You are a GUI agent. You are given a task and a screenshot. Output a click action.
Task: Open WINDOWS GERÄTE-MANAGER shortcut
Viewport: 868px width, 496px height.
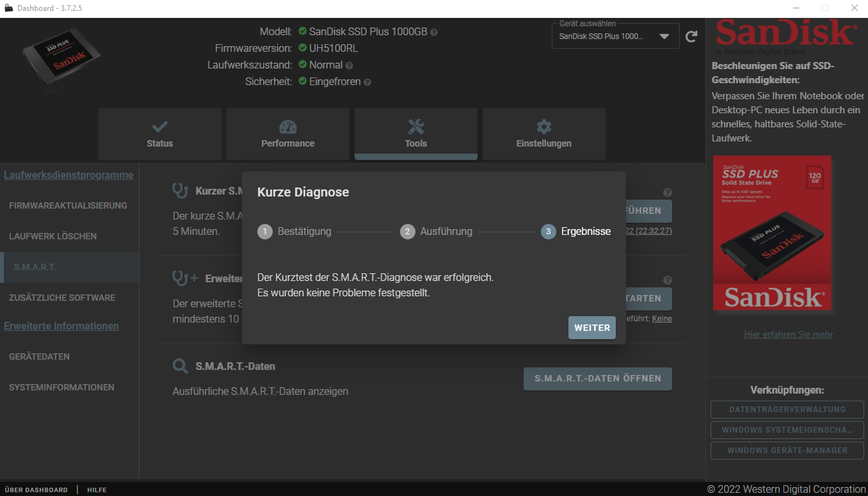click(787, 451)
